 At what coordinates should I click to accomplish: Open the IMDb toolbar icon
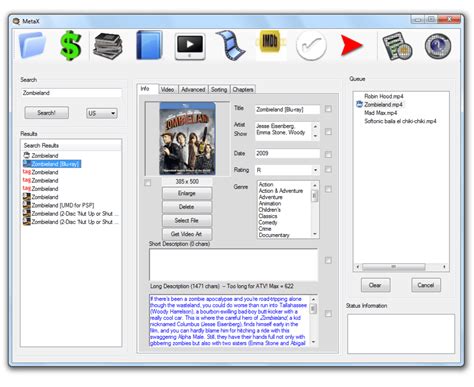tap(271, 42)
